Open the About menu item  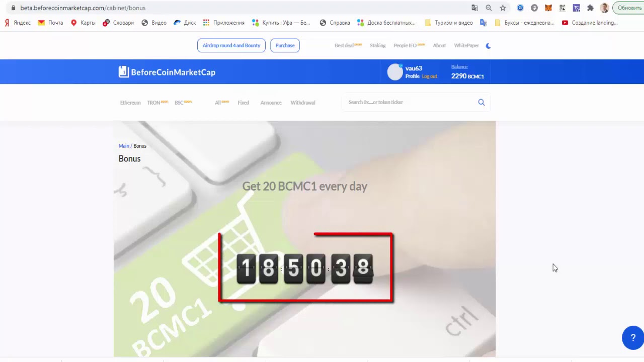[x=439, y=45]
